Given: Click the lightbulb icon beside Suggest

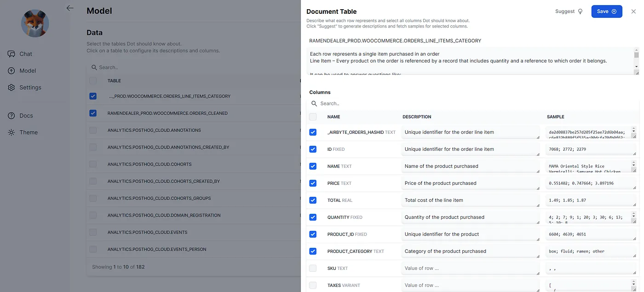Looking at the screenshot, I should coord(581,11).
